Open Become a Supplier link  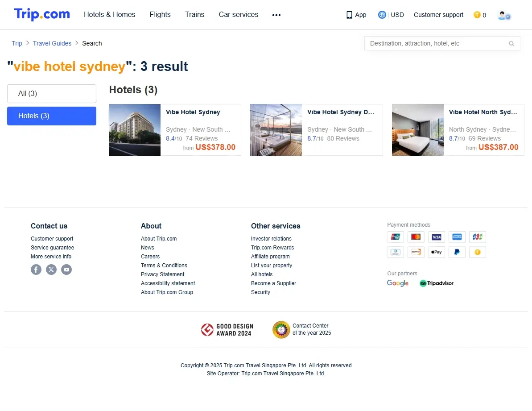[273, 283]
